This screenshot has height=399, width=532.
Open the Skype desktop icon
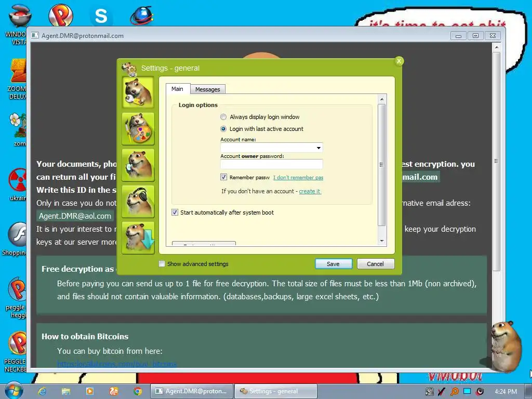coord(101,16)
